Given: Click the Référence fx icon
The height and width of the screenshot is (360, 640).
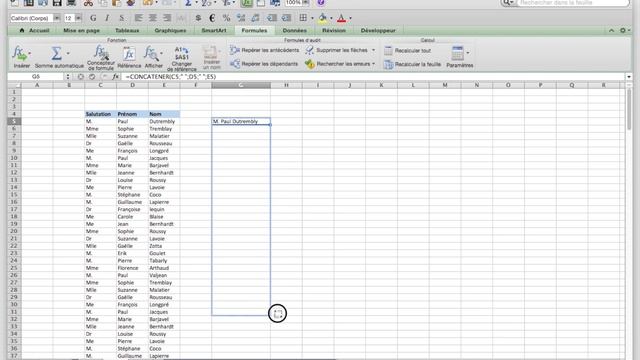Looking at the screenshot, I should tap(129, 53).
